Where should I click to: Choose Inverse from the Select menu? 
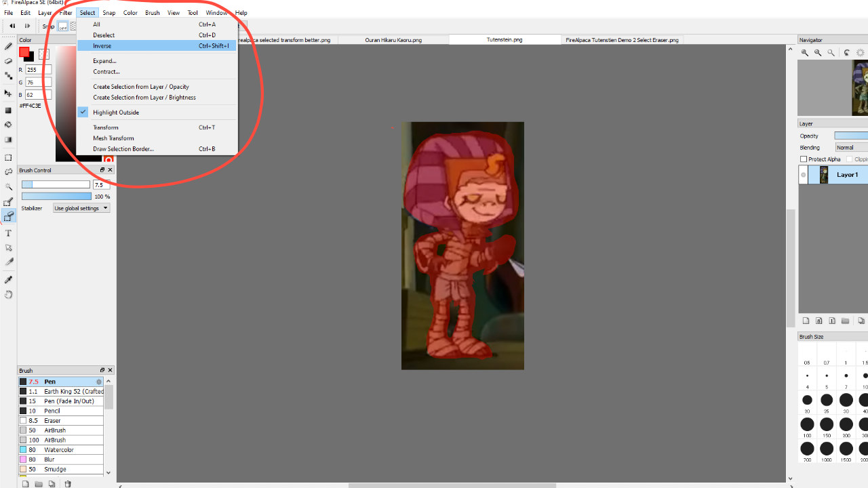pyautogui.click(x=157, y=46)
